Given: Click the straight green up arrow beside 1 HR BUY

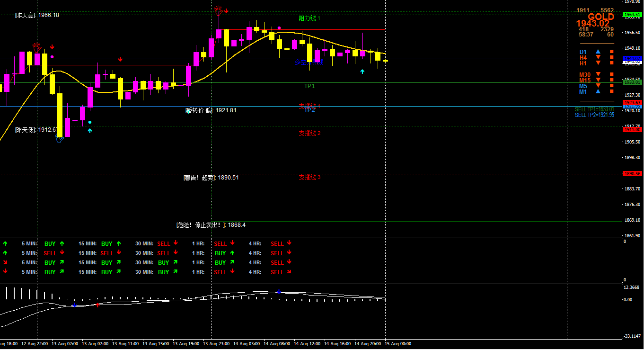Looking at the screenshot, I should point(232,253).
